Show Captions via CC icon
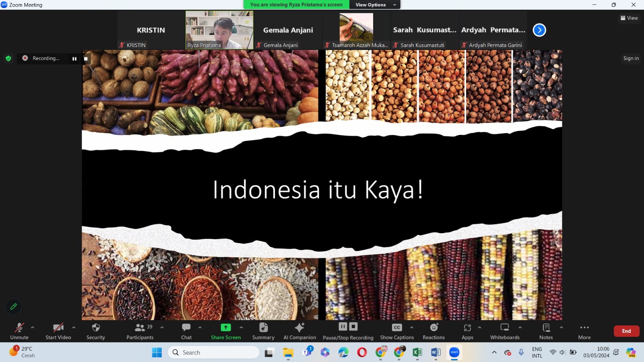 (x=397, y=331)
